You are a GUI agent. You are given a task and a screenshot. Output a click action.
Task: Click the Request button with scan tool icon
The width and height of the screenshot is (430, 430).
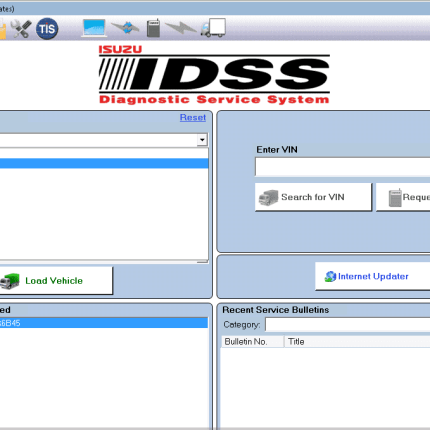pos(403,197)
